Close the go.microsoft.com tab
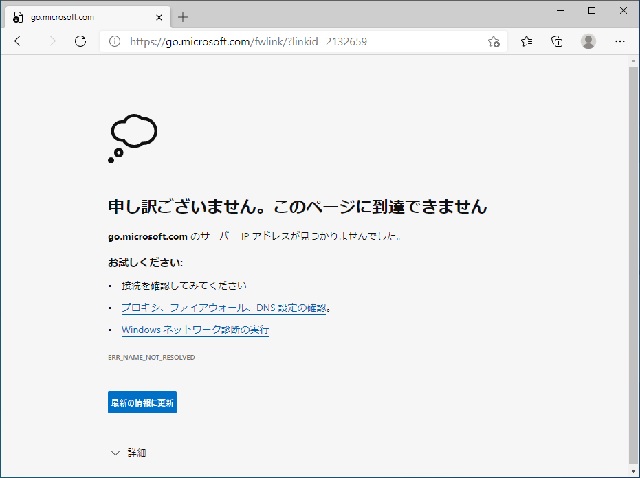Viewport: 640px width, 478px height. click(159, 17)
